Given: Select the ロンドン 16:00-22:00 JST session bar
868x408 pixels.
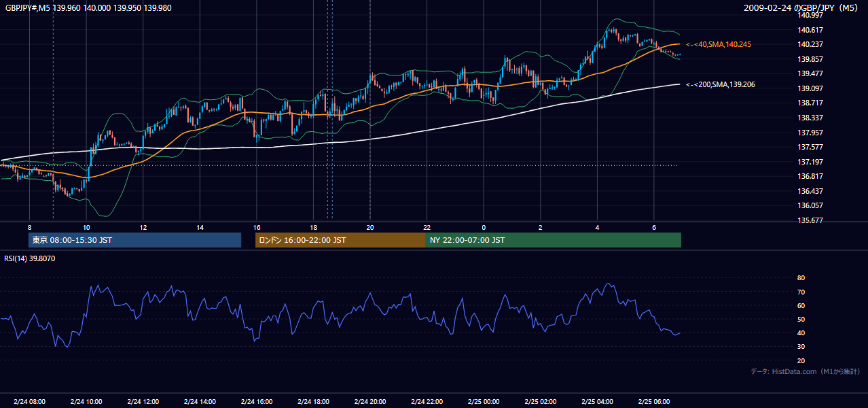Looking at the screenshot, I should (x=340, y=240).
